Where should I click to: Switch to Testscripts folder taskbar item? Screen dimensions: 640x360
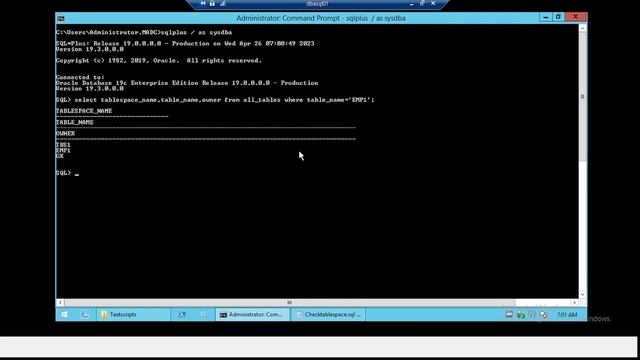coord(133,315)
